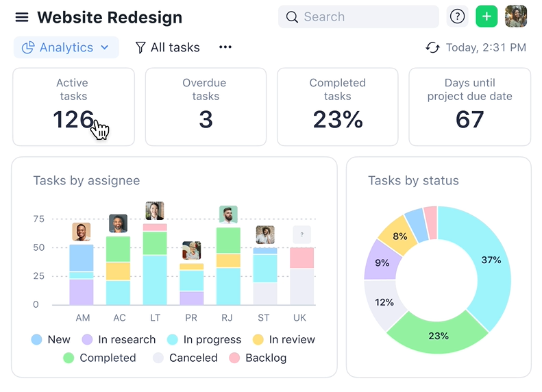
Task: Click the refresh sync icon
Action: (x=432, y=47)
